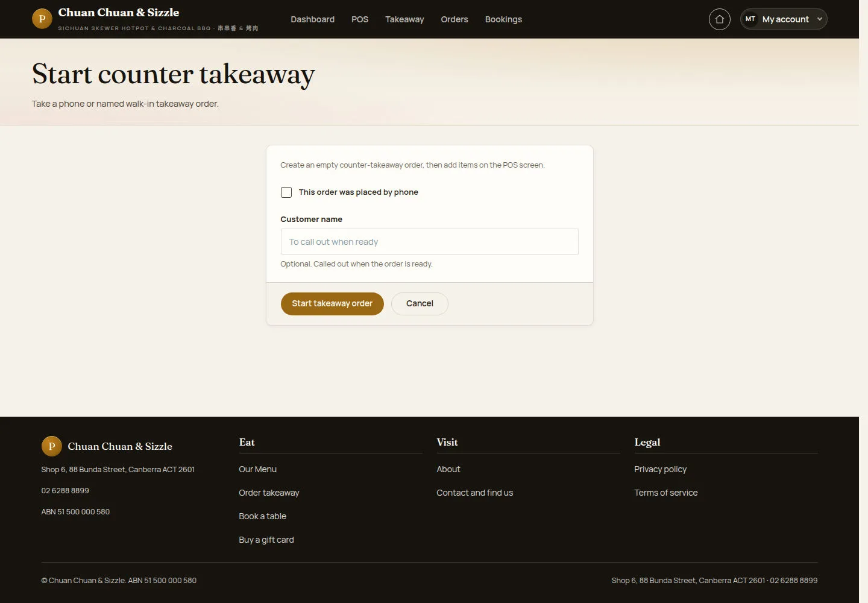Click the Start counter takeaway heading
868x603 pixels.
click(x=174, y=75)
